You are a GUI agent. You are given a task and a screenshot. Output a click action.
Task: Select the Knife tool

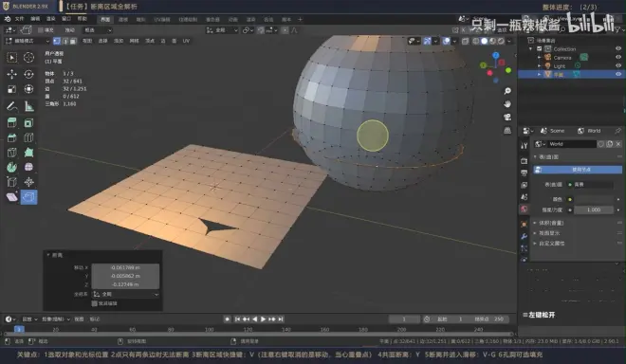pyautogui.click(x=11, y=153)
